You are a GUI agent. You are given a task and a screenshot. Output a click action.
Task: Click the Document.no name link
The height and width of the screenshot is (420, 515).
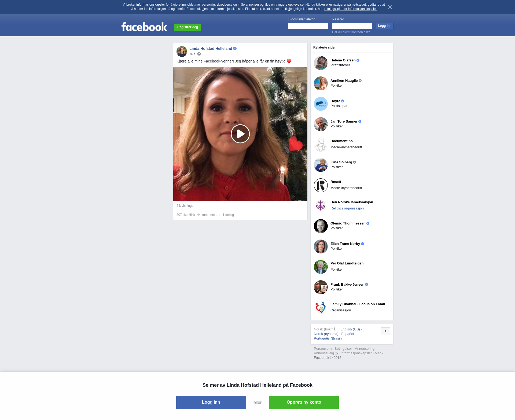pyautogui.click(x=341, y=141)
